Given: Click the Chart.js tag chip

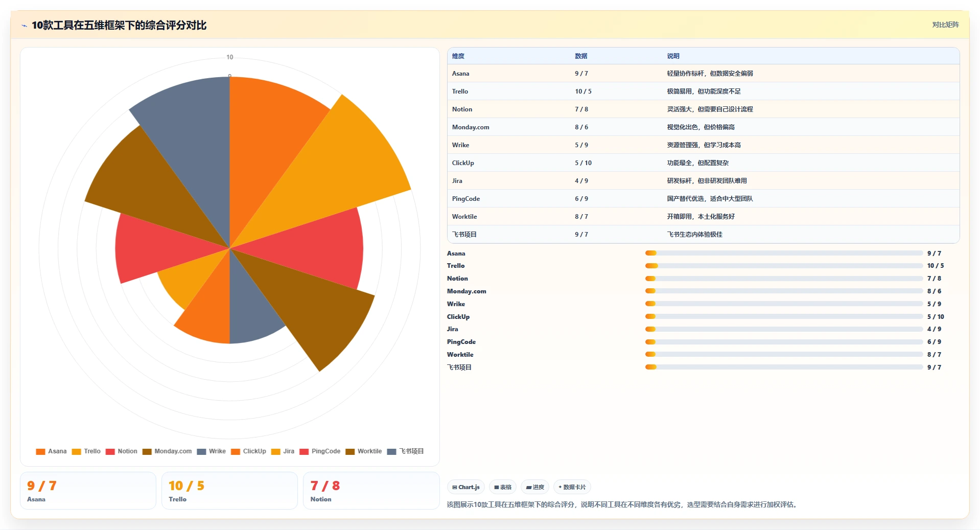Looking at the screenshot, I should (x=465, y=487).
